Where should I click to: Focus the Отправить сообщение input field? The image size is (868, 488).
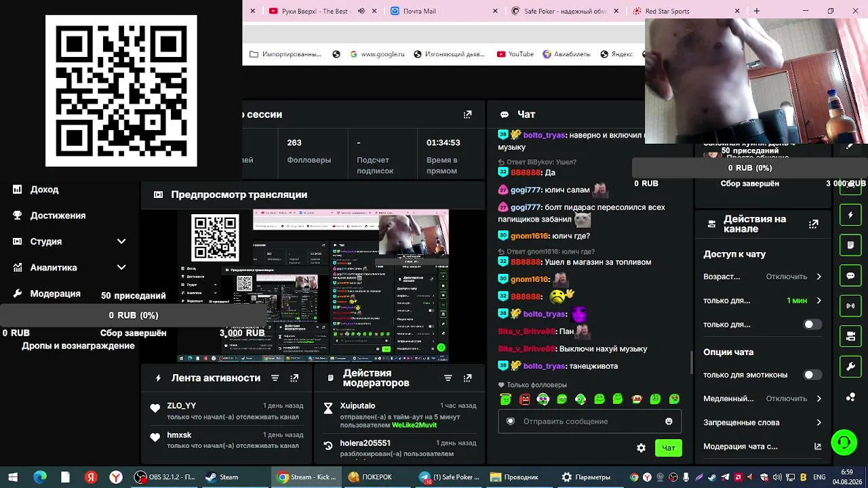[x=590, y=422]
